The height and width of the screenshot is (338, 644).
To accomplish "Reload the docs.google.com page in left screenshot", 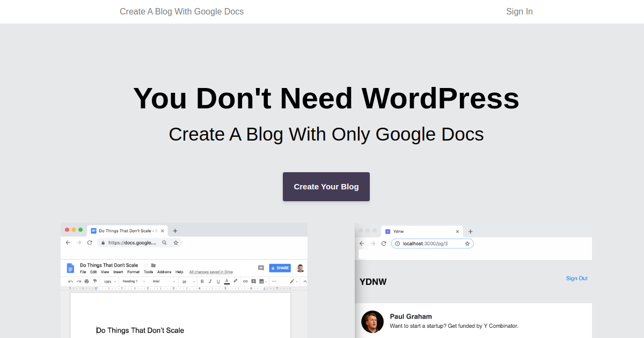I will [90, 243].
